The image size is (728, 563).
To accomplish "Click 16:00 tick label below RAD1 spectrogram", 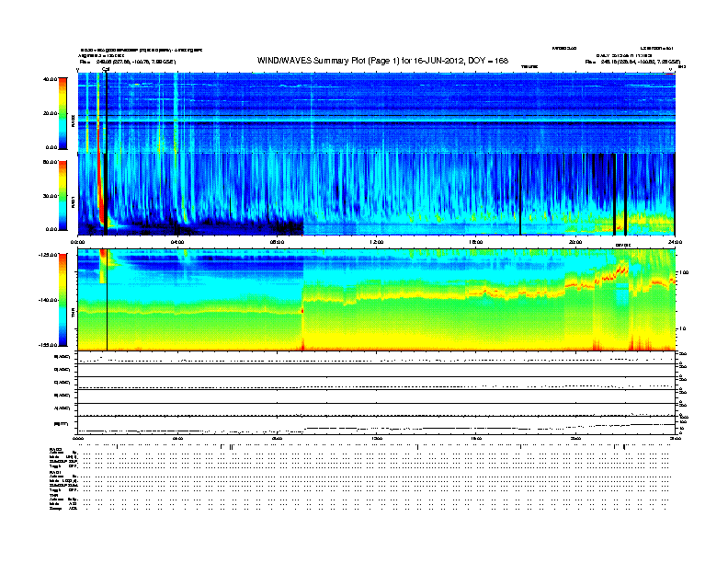I will (476, 242).
